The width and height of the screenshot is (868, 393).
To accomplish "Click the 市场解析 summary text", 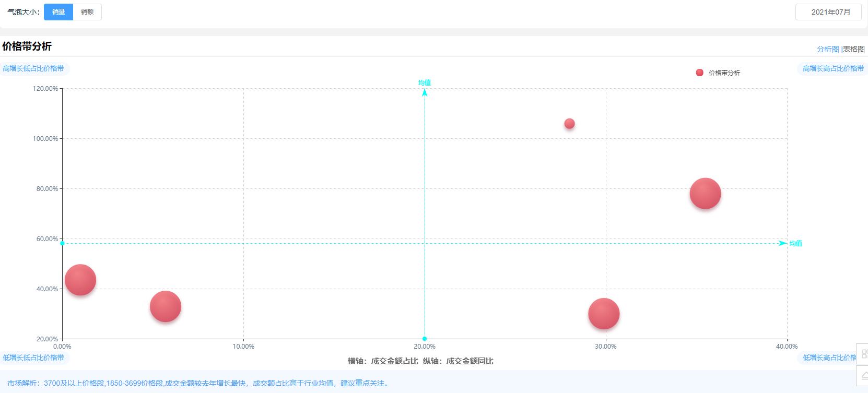I will click(198, 383).
